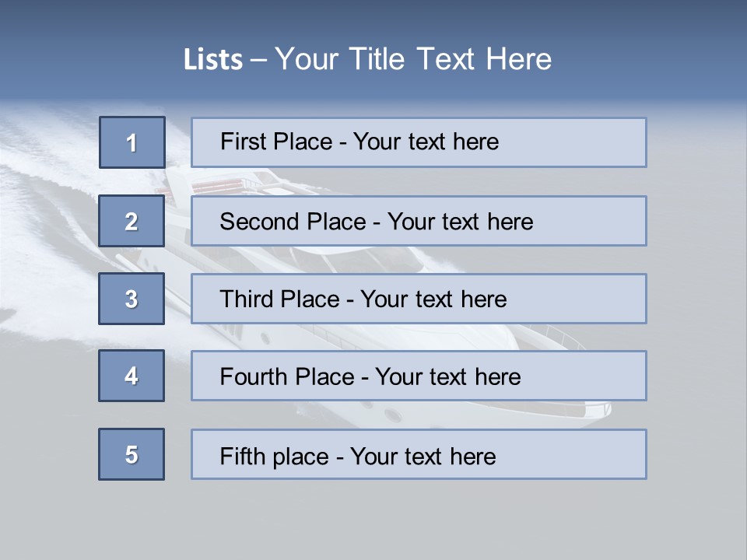Click the bold word Lists in title

(213, 60)
